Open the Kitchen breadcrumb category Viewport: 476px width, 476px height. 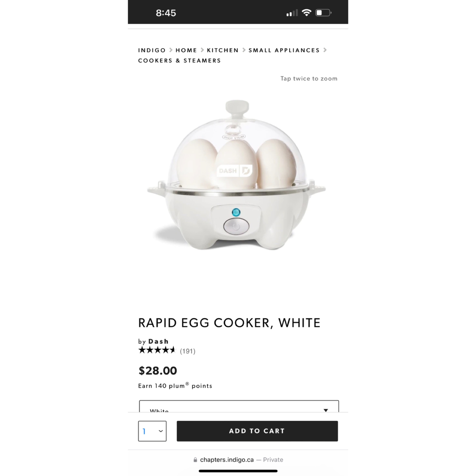223,50
